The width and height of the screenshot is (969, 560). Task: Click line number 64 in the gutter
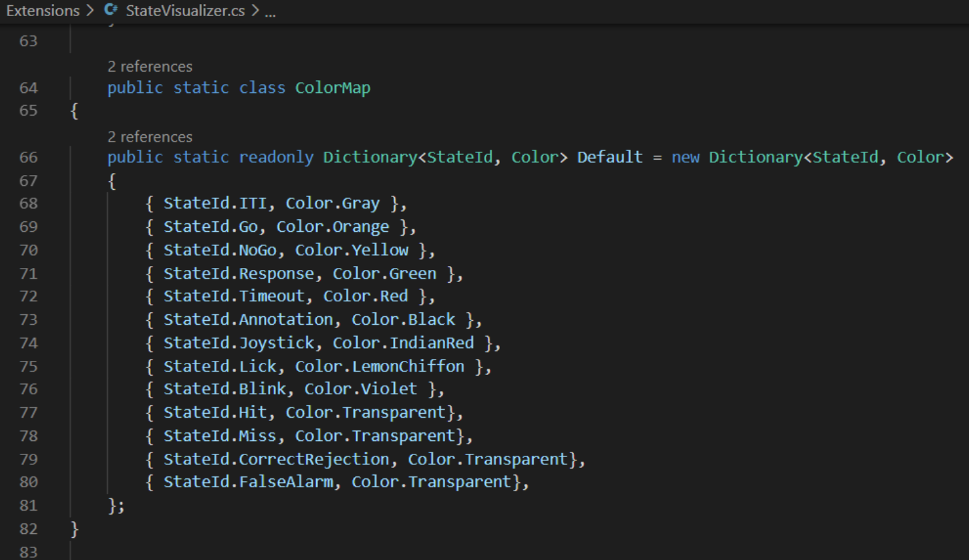pyautogui.click(x=28, y=88)
